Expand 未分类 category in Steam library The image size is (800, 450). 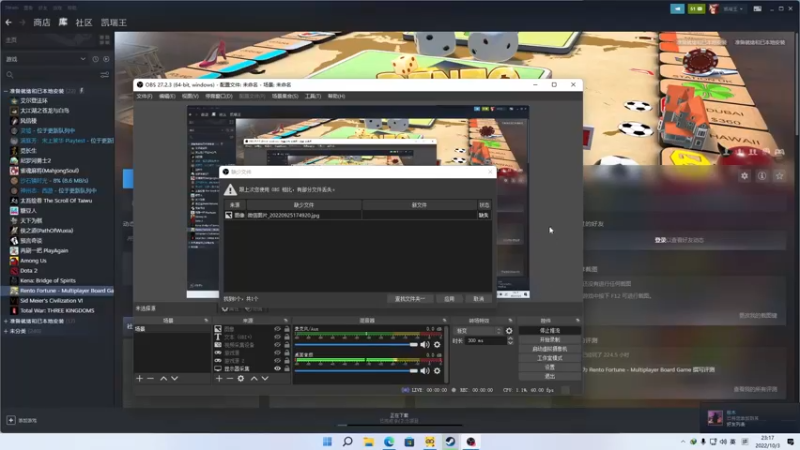pyautogui.click(x=6, y=331)
